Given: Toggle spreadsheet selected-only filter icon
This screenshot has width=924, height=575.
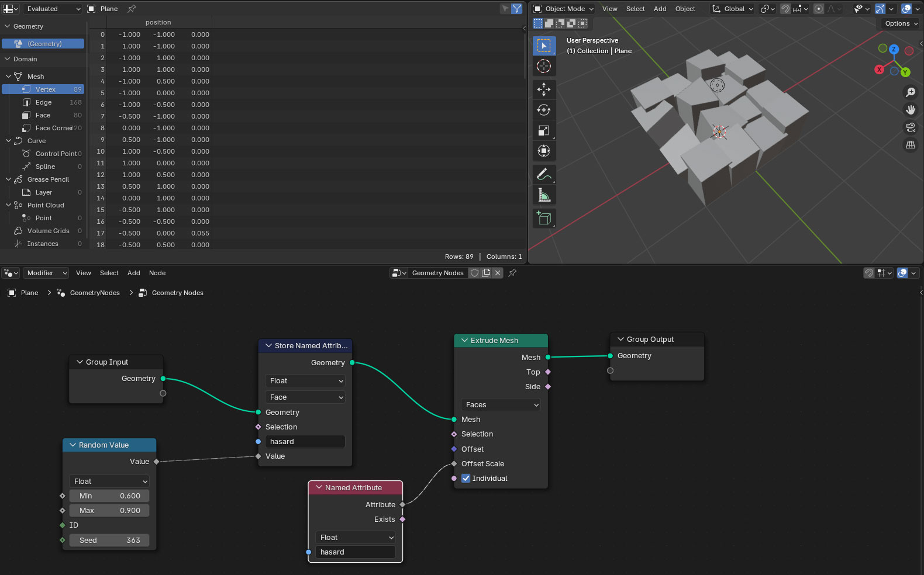Looking at the screenshot, I should click(x=505, y=9).
